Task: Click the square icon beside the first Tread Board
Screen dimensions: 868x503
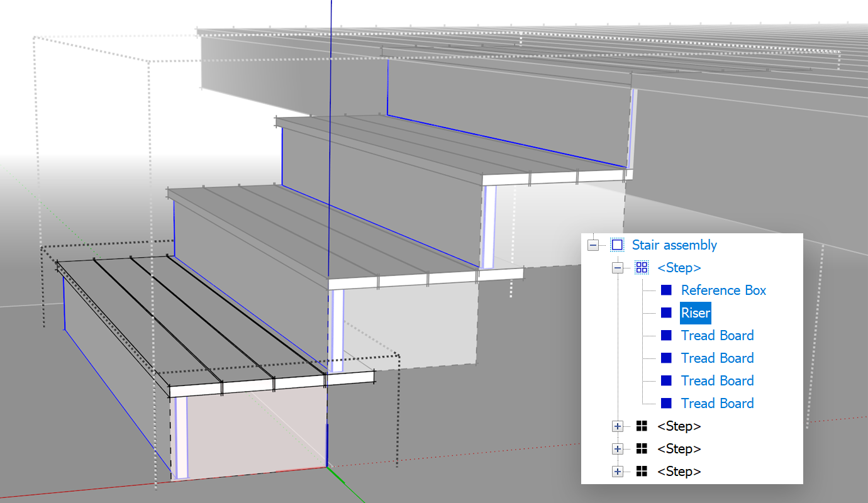Action: coord(667,335)
